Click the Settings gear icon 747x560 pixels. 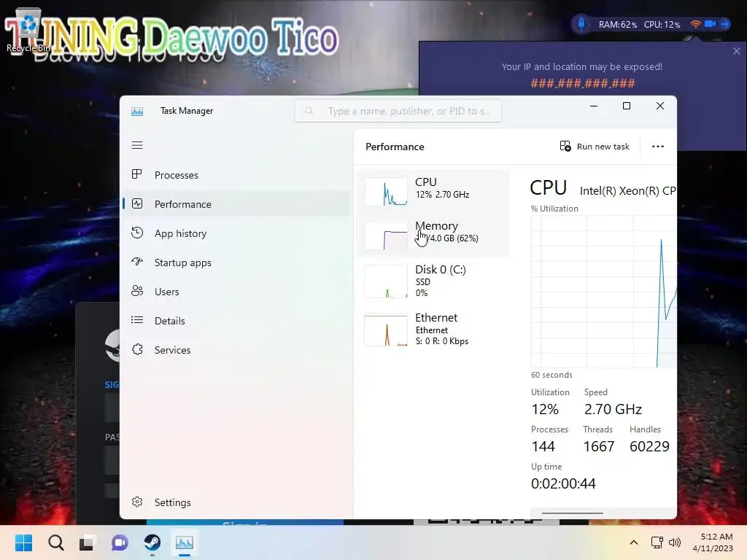(x=137, y=502)
